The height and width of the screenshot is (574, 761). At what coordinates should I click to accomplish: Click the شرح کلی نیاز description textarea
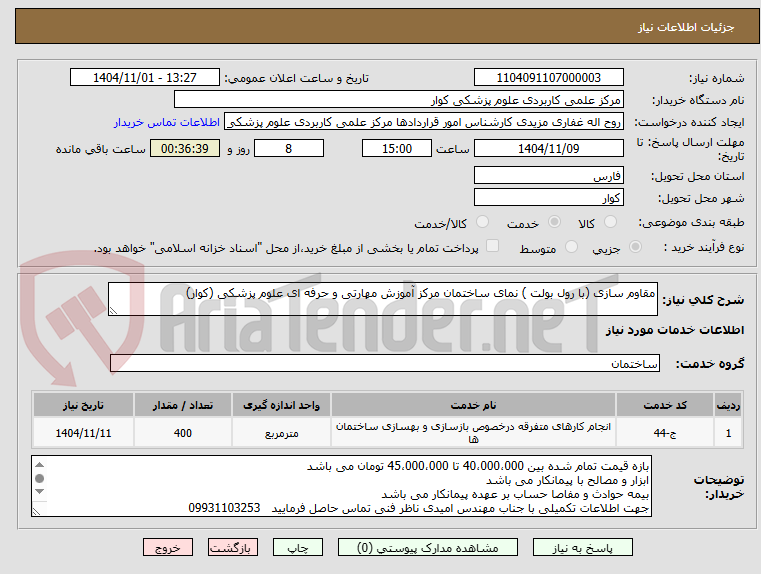tap(382, 299)
